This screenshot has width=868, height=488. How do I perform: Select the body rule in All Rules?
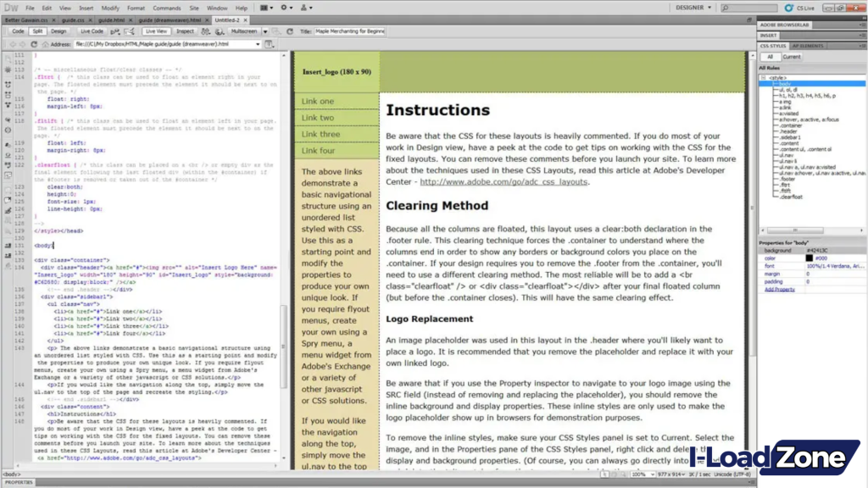coord(782,83)
